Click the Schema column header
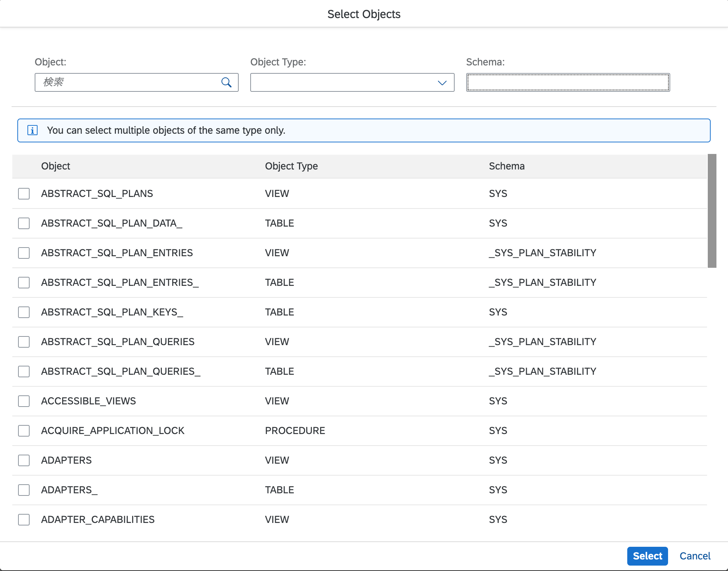 click(506, 166)
